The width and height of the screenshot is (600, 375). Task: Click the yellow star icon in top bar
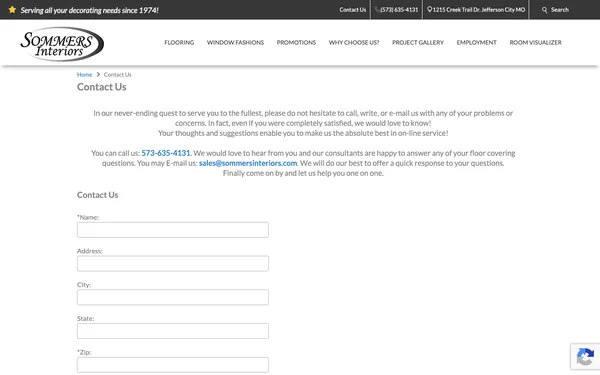pos(12,10)
